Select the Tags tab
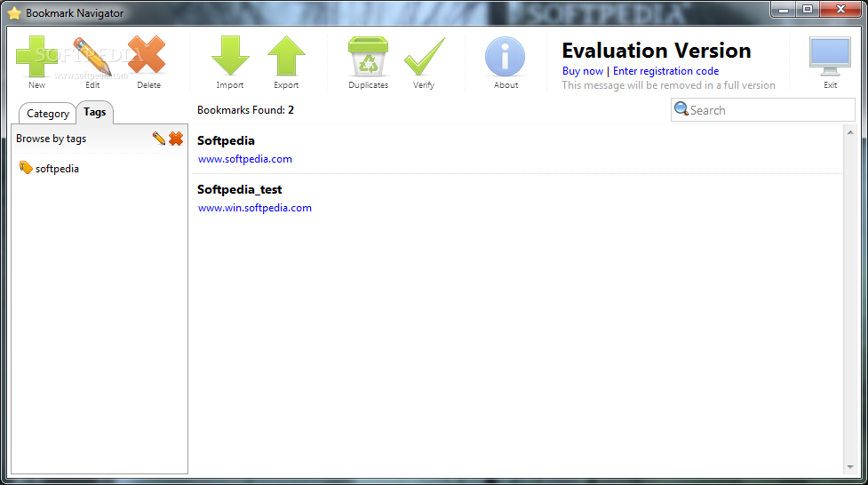The image size is (868, 485). tap(95, 112)
